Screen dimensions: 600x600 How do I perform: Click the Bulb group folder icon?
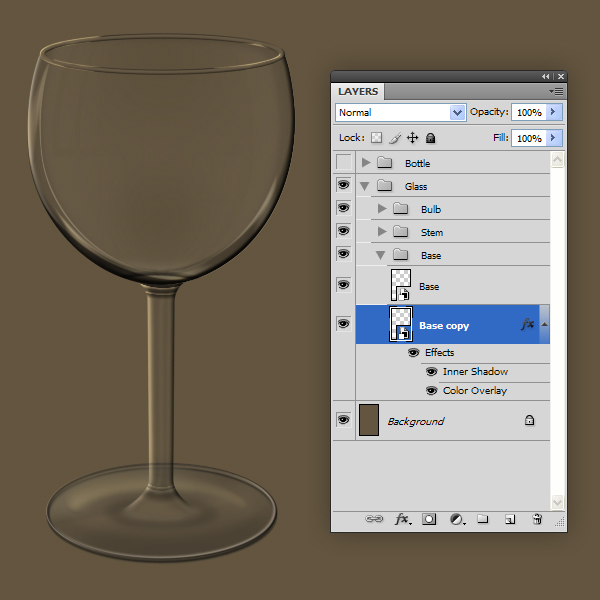[x=401, y=209]
